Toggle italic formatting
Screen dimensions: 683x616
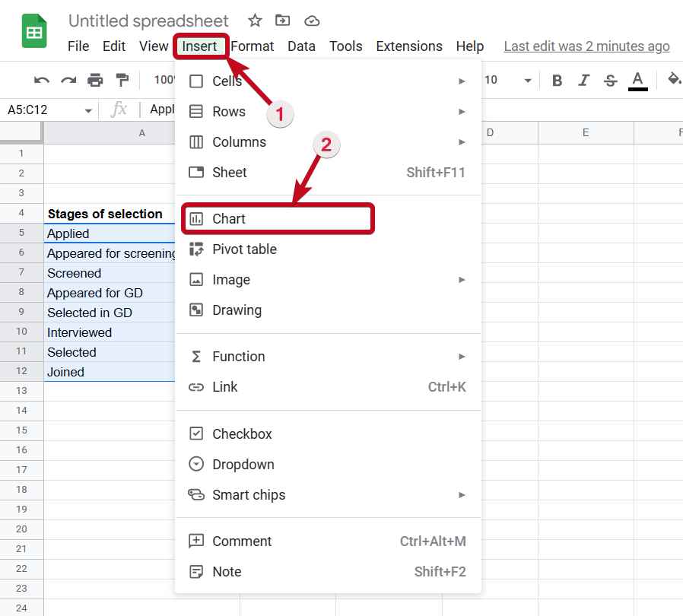pos(583,80)
